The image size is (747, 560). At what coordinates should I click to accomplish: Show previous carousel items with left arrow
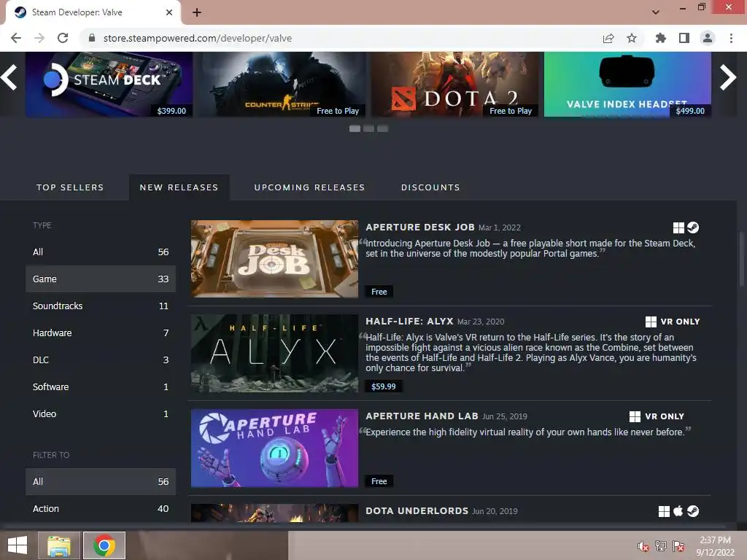[9, 77]
